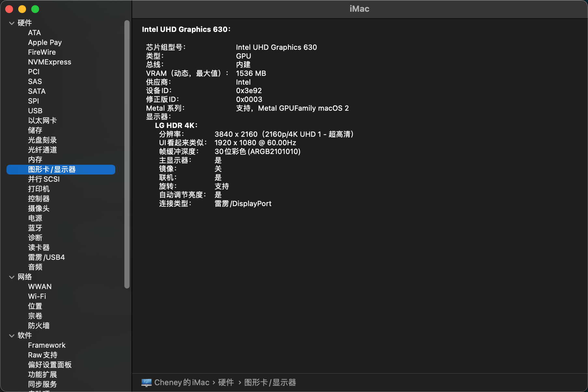Click the iMac window title
The width and height of the screenshot is (588, 392).
tap(359, 9)
